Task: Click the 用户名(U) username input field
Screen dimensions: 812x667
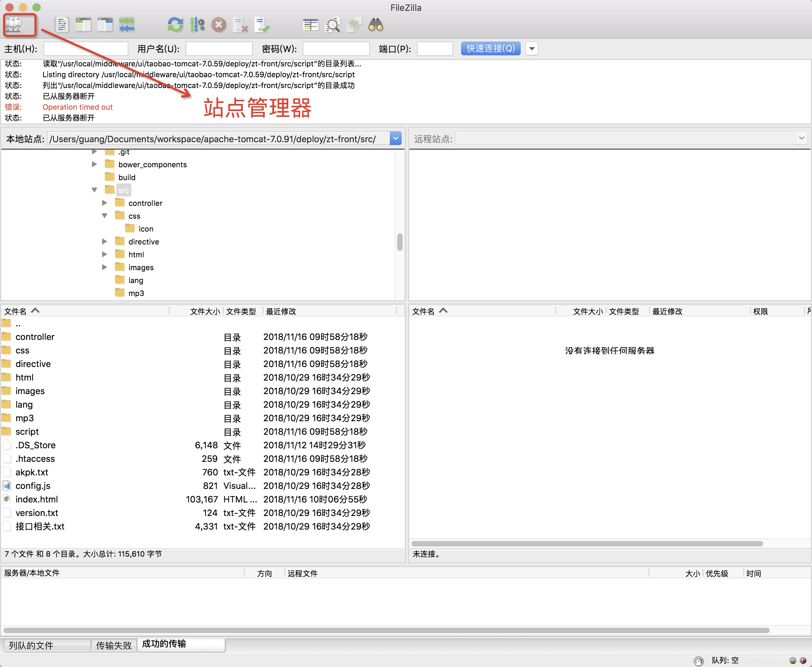Action: pyautogui.click(x=219, y=48)
